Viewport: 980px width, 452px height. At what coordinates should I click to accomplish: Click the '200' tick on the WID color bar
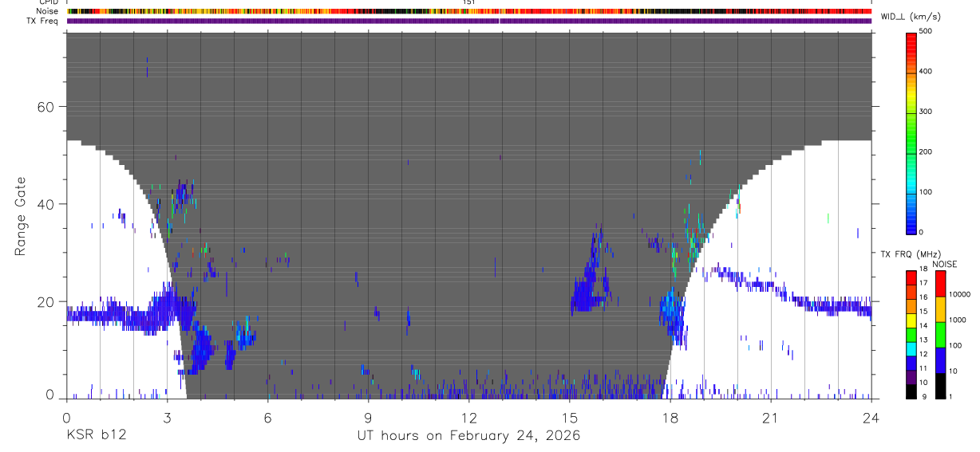[926, 151]
